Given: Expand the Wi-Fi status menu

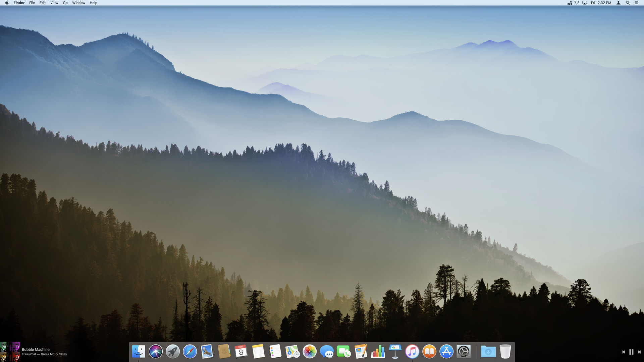Looking at the screenshot, I should 577,3.
